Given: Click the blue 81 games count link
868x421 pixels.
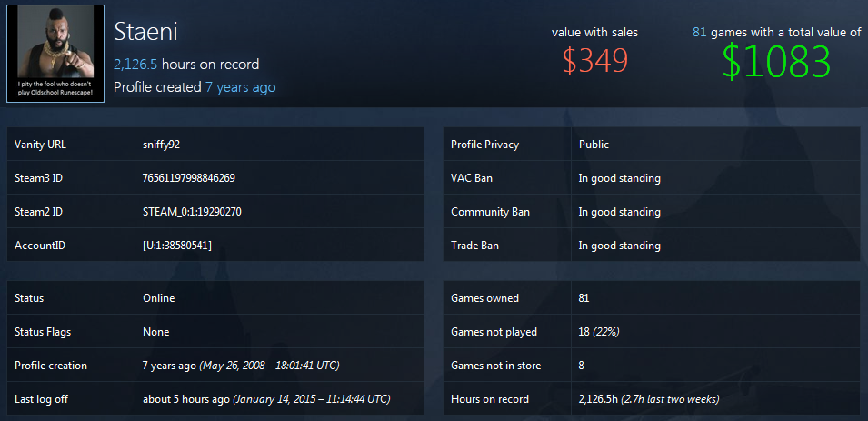Looking at the screenshot, I should 700,32.
